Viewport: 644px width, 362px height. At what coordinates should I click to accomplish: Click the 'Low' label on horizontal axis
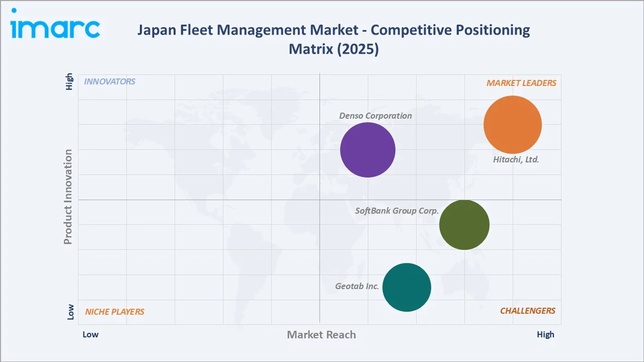coord(91,334)
